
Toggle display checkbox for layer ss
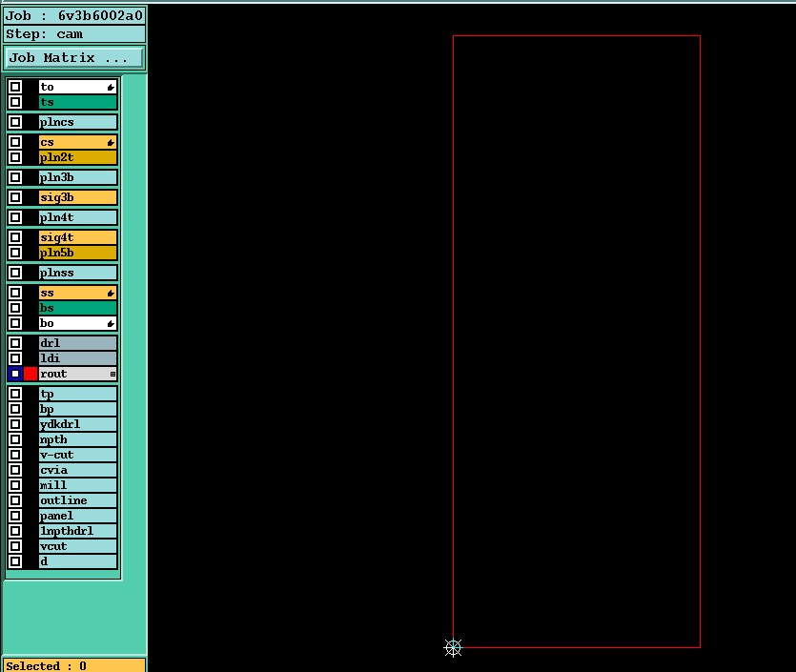15,293
